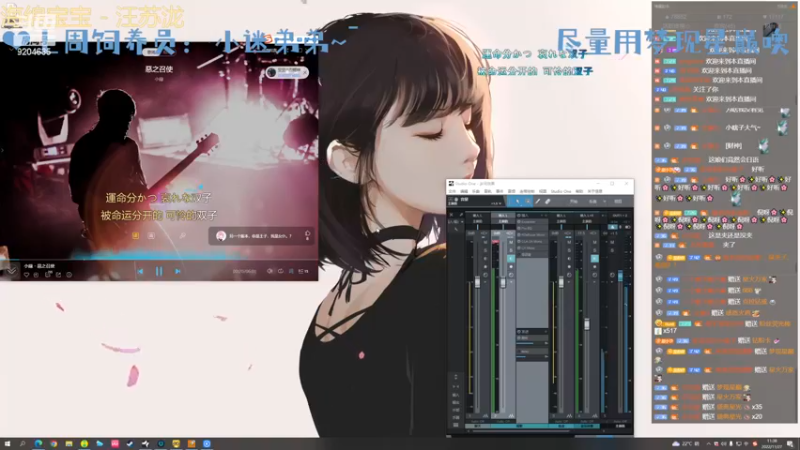Image resolution: width=800 pixels, height=450 pixels.
Task: Click the volume speaker icon in music player
Action: [270, 271]
